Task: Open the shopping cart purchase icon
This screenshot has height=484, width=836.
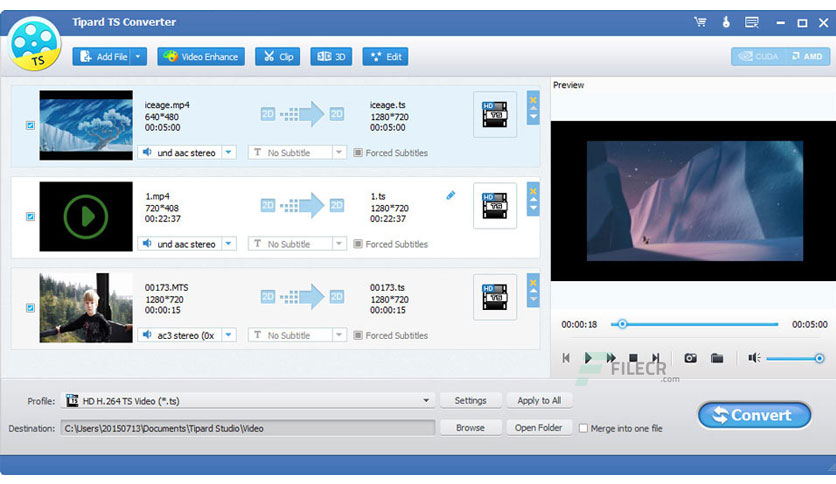Action: point(700,22)
